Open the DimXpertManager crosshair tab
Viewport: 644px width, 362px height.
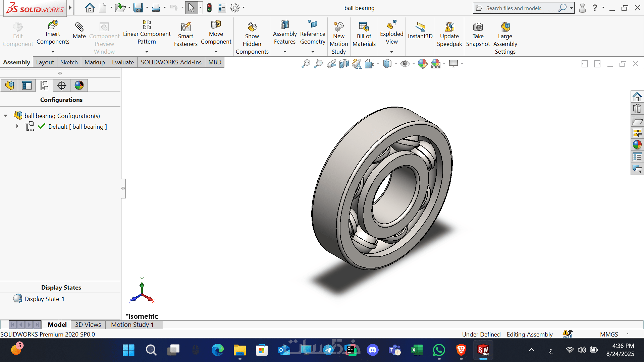tap(62, 85)
